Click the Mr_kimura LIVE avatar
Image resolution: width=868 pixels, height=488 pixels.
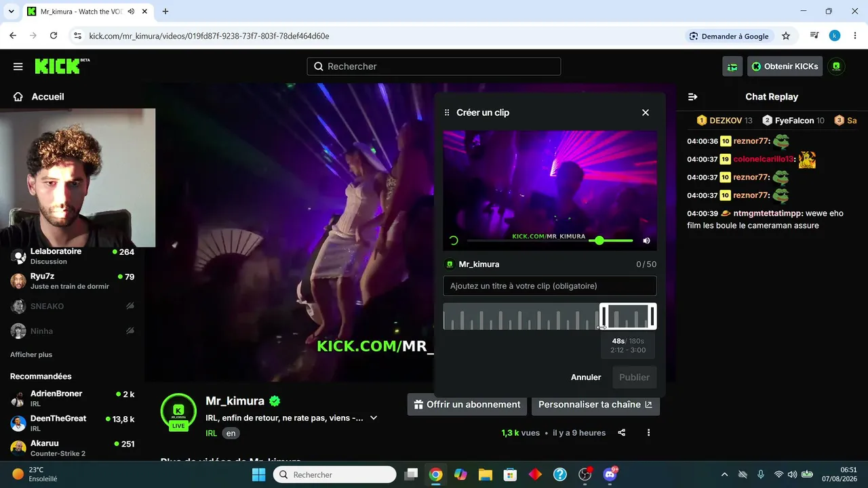pos(178,411)
